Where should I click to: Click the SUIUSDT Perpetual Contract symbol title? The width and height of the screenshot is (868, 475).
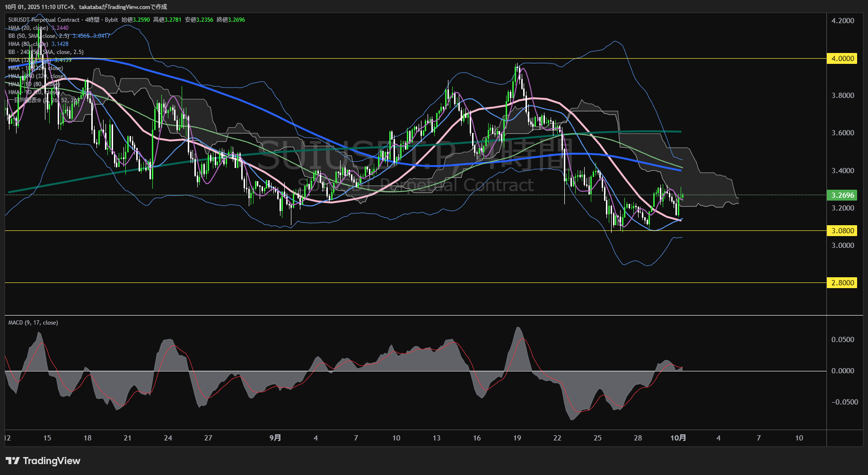[44, 20]
